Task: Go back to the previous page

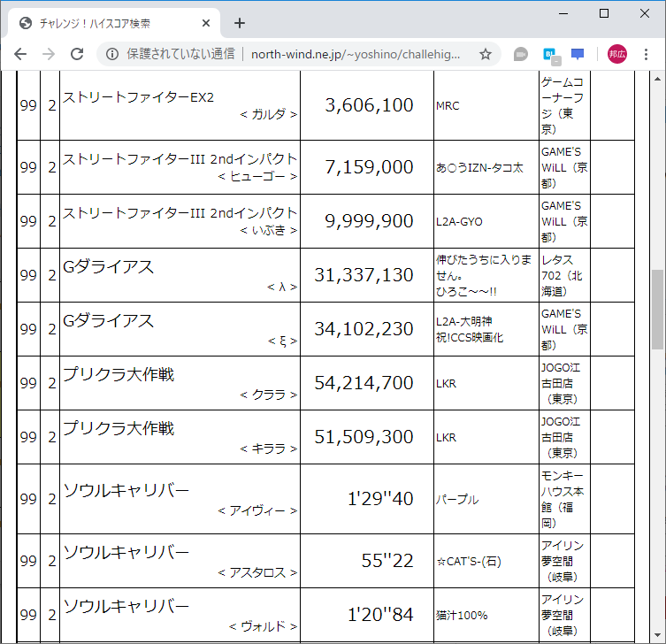Action: pos(20,54)
